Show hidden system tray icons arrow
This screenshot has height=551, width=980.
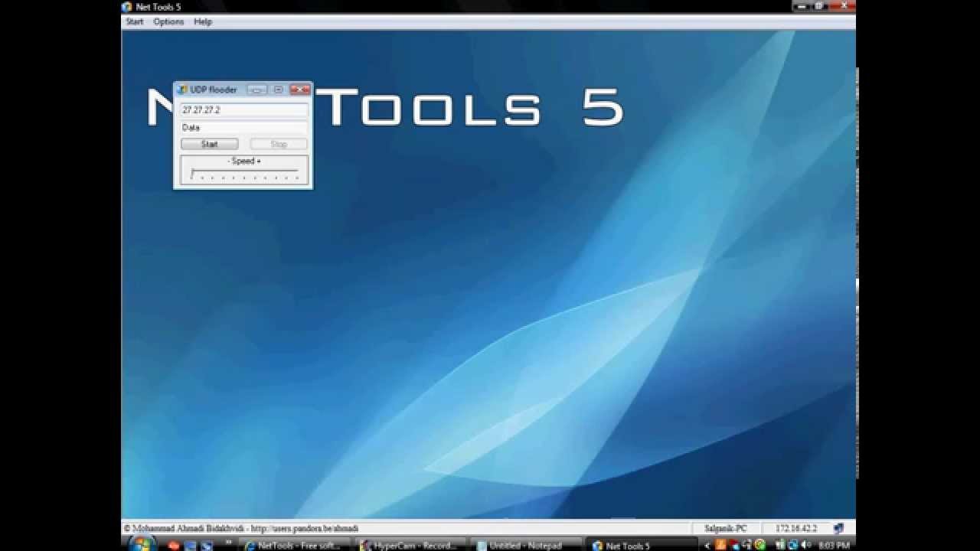point(707,546)
